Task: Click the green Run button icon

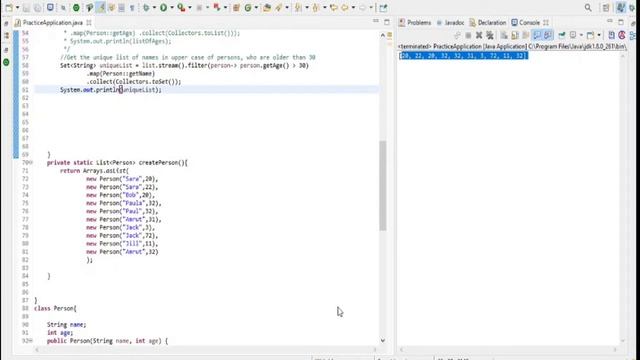Action: [163, 8]
